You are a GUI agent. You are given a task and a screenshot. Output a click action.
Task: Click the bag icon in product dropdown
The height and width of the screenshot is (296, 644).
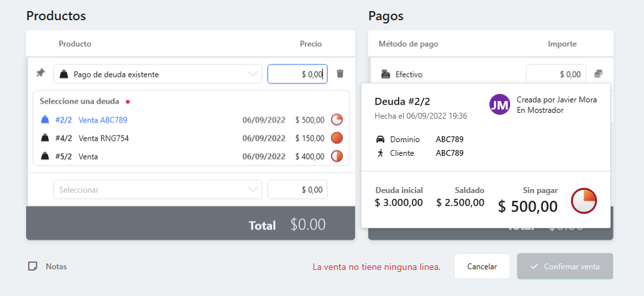pos(64,74)
